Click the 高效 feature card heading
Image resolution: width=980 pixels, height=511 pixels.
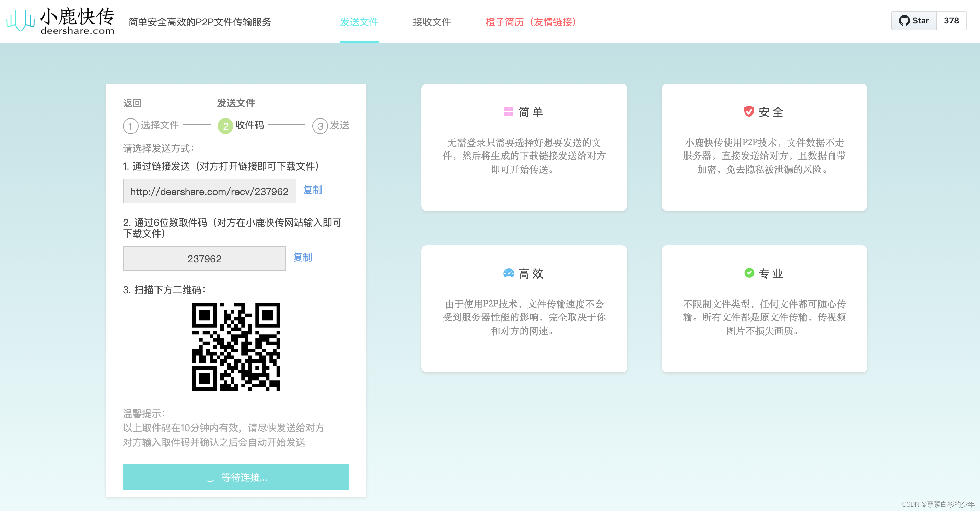531,273
